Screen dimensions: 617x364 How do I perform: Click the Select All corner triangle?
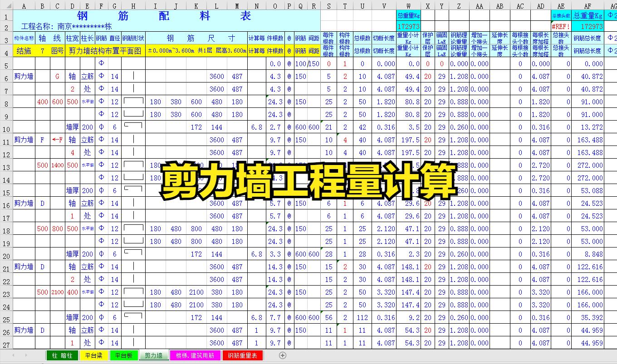point(6,6)
